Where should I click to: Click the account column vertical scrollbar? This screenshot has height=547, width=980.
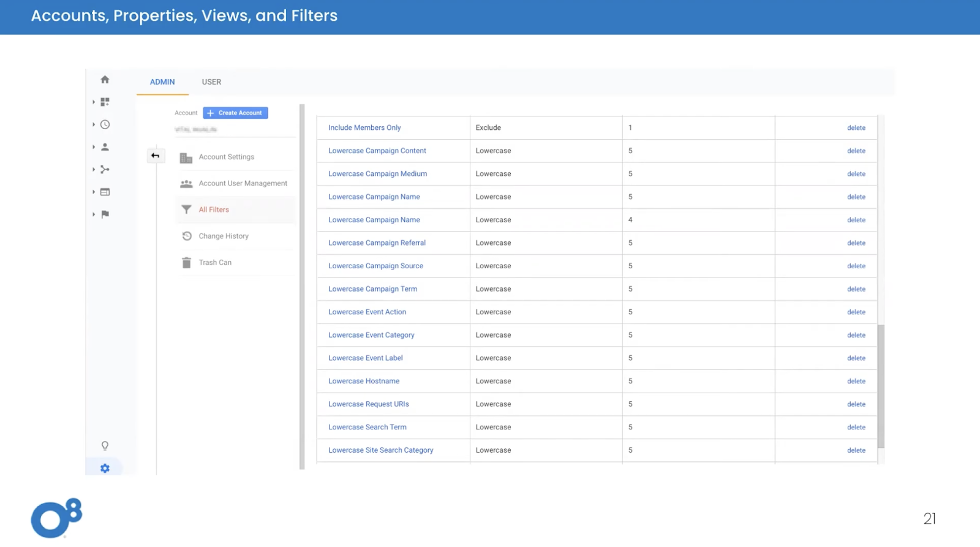point(302,287)
